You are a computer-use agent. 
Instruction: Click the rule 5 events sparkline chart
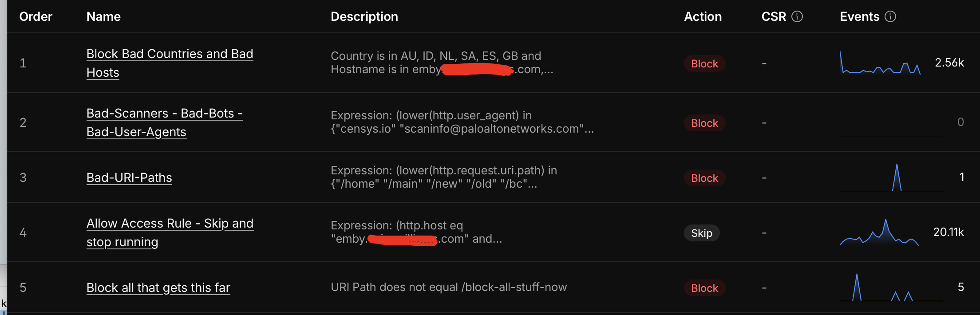[891, 287]
